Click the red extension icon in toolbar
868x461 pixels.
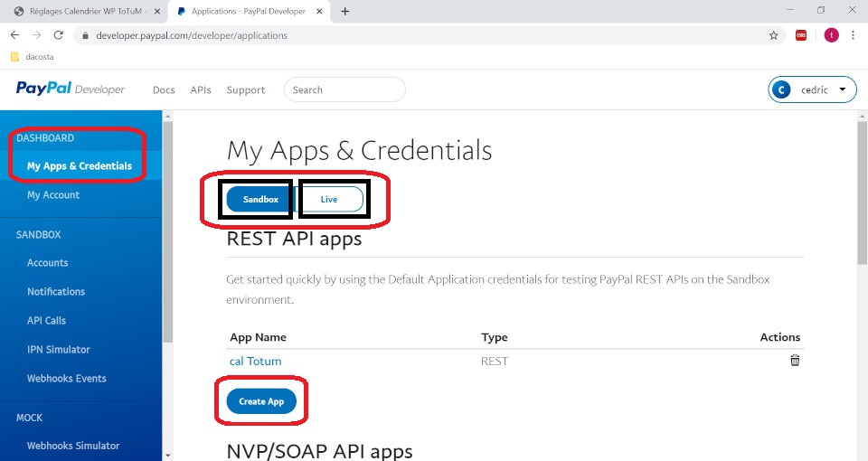coord(801,35)
